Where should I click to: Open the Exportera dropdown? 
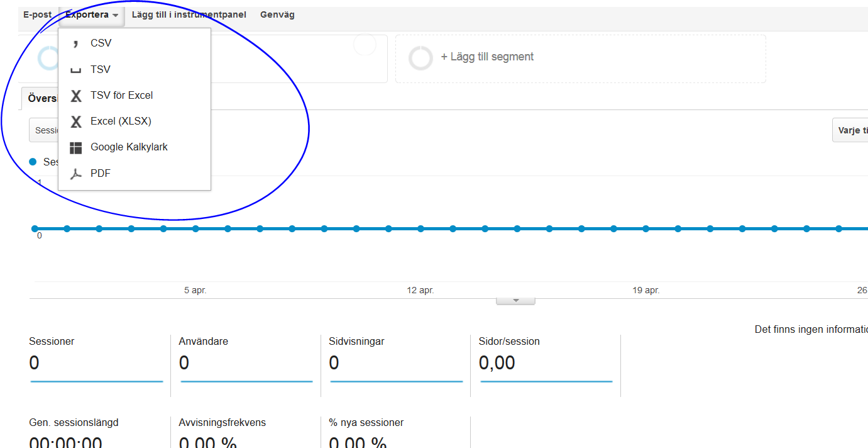pos(92,14)
